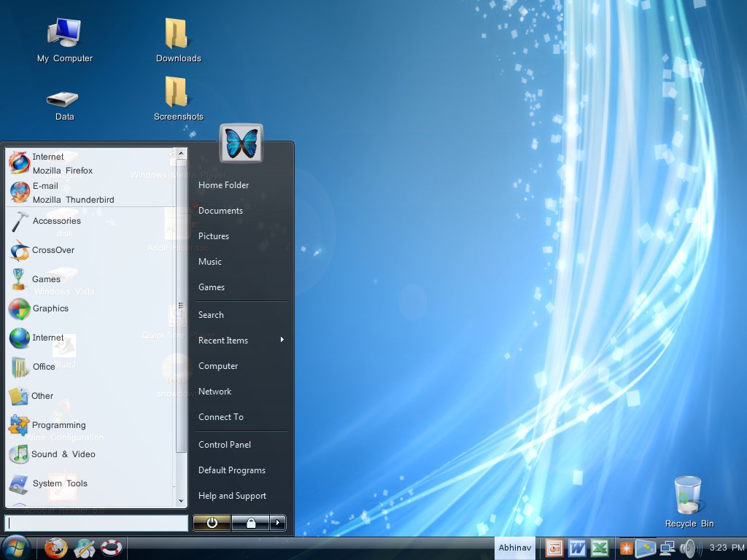Open the Other category

(x=90, y=396)
